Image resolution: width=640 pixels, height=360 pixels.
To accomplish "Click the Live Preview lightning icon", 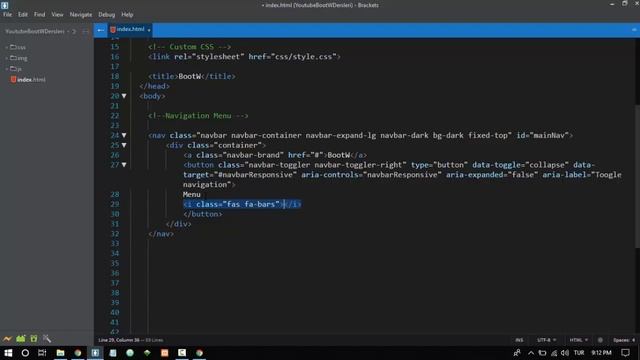I will 7,339.
